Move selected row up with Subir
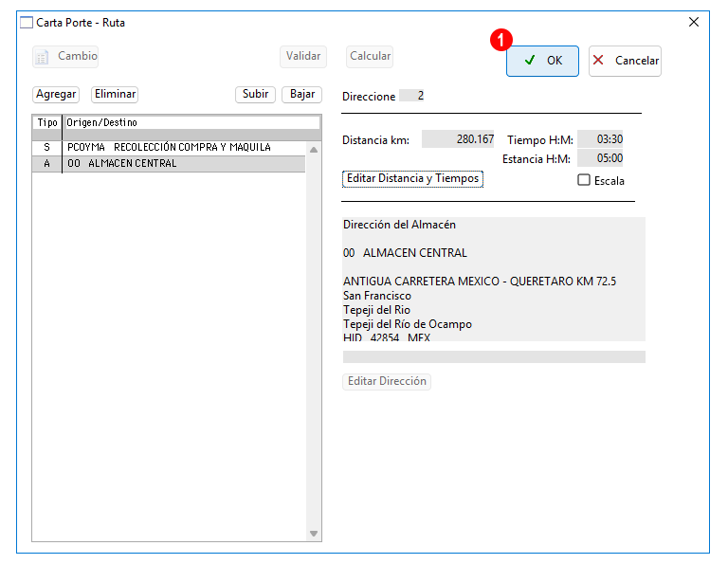Screen dimensions: 728x564 tap(255, 94)
